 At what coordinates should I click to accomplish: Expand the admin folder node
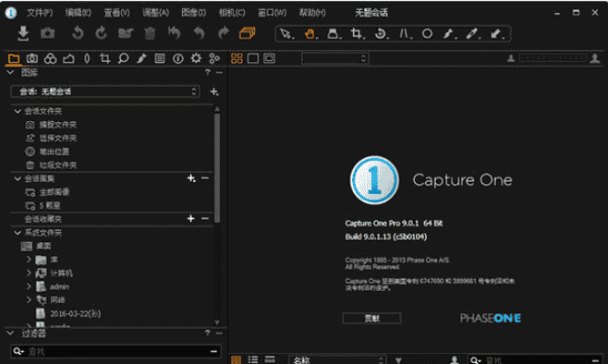[x=29, y=286]
